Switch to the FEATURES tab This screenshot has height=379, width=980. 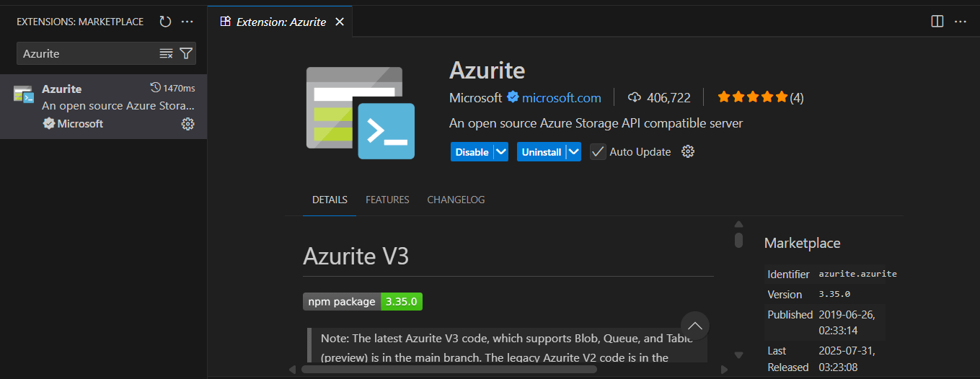[x=387, y=200]
